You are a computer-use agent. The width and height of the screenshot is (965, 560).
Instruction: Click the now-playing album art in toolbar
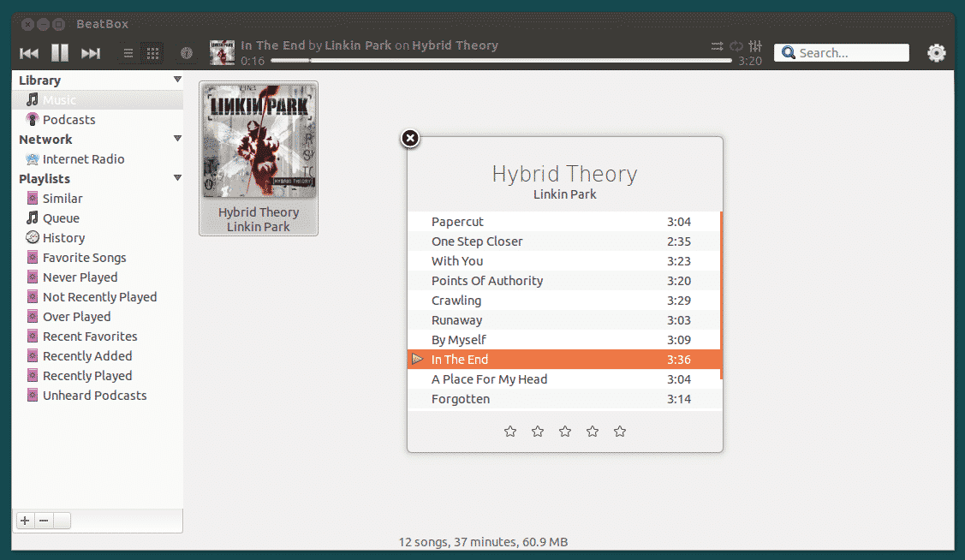click(222, 52)
